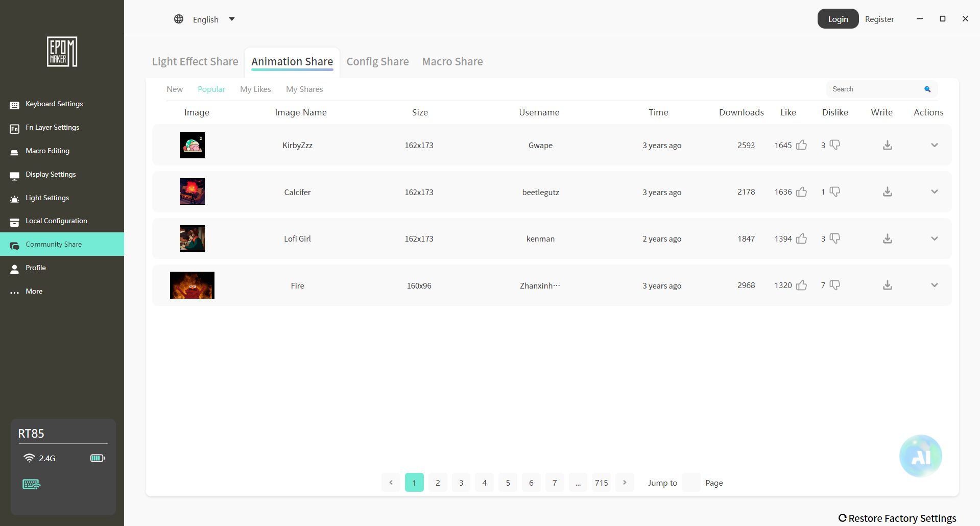
Task: Open the AI assistant bubble
Action: pos(920,456)
